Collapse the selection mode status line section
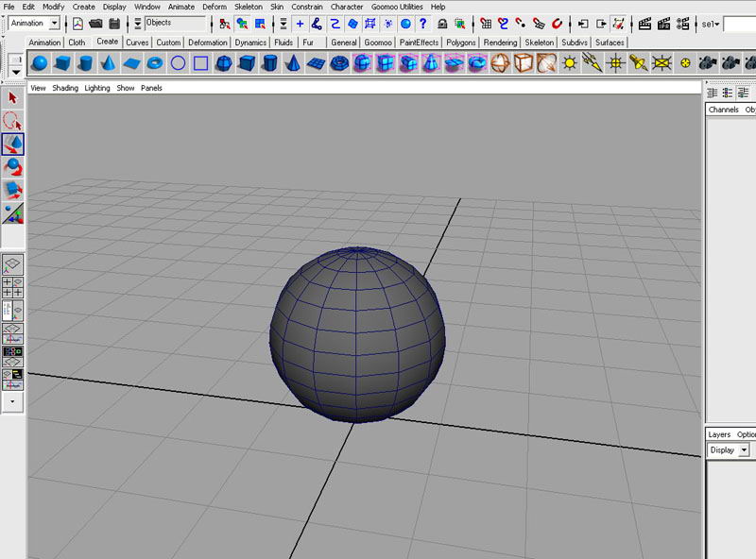Image resolution: width=756 pixels, height=559 pixels. (137, 24)
